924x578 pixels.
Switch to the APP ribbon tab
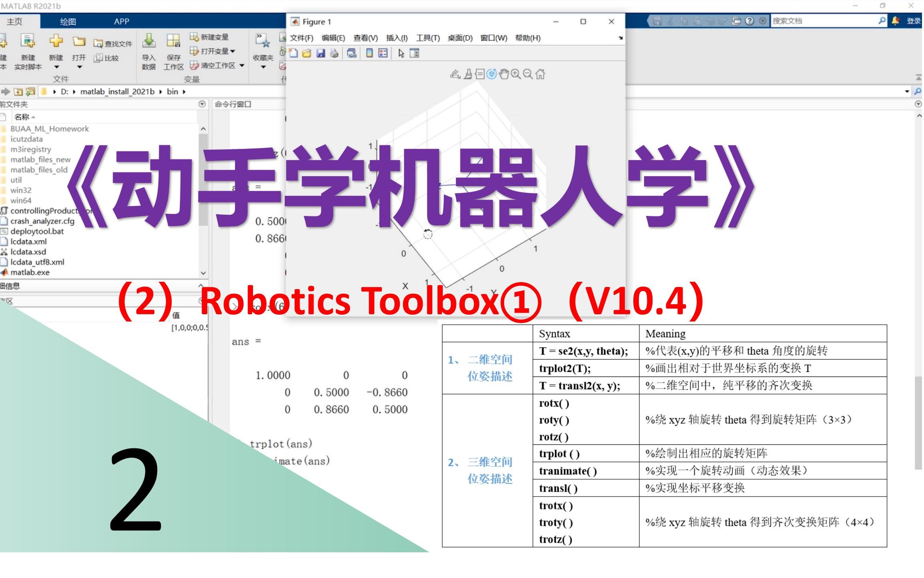coord(122,22)
